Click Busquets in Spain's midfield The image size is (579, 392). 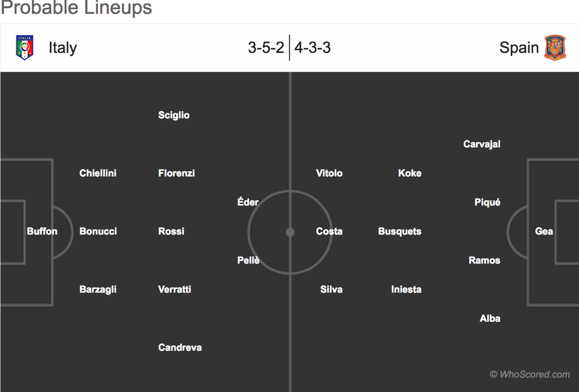(399, 231)
